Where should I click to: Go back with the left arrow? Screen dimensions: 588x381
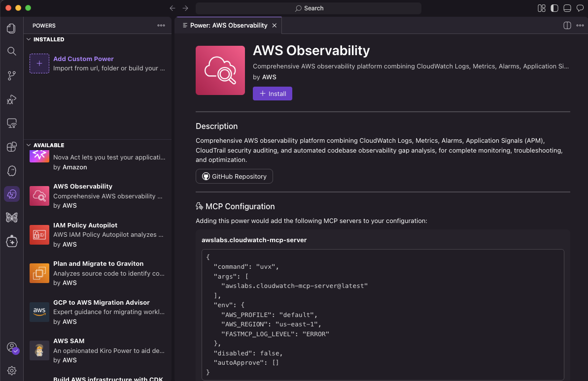[x=173, y=8]
